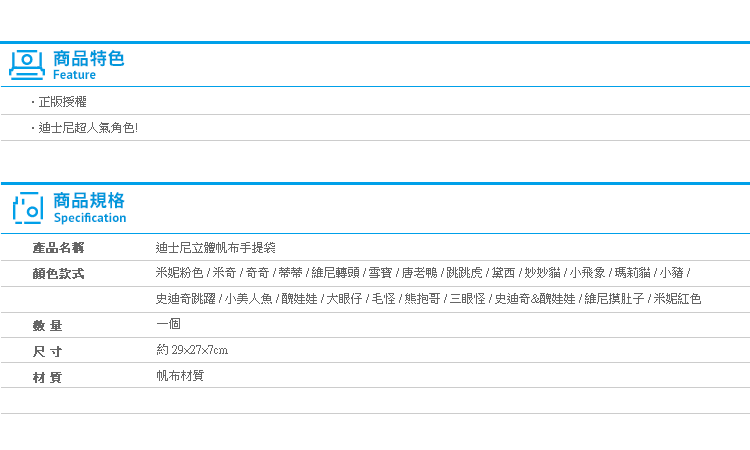This screenshot has height=450, width=750.
Task: Click the 尺寸 row label
Action: point(47,351)
